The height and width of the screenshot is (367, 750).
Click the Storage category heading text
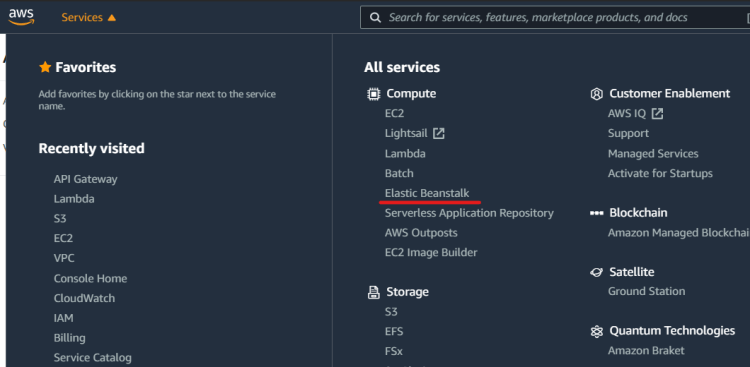pos(408,292)
